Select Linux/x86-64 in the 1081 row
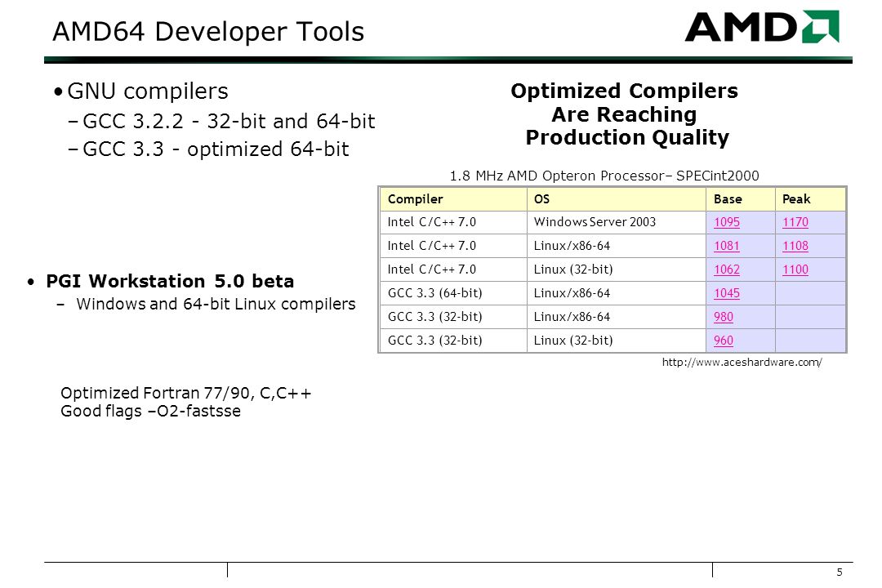The image size is (882, 588). coord(572,246)
